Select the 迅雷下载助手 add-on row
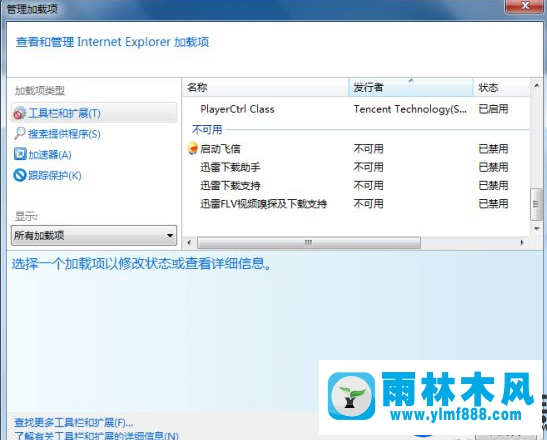The width and height of the screenshot is (547, 440). (x=355, y=167)
